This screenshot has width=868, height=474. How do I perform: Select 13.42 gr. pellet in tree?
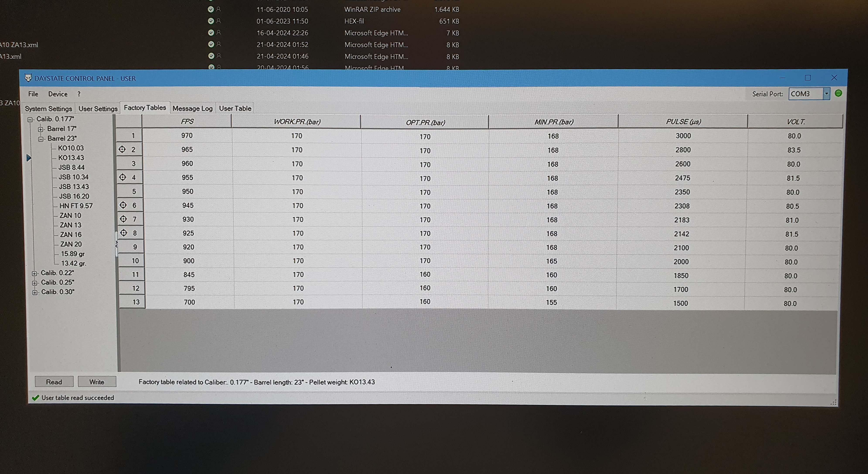tap(74, 263)
